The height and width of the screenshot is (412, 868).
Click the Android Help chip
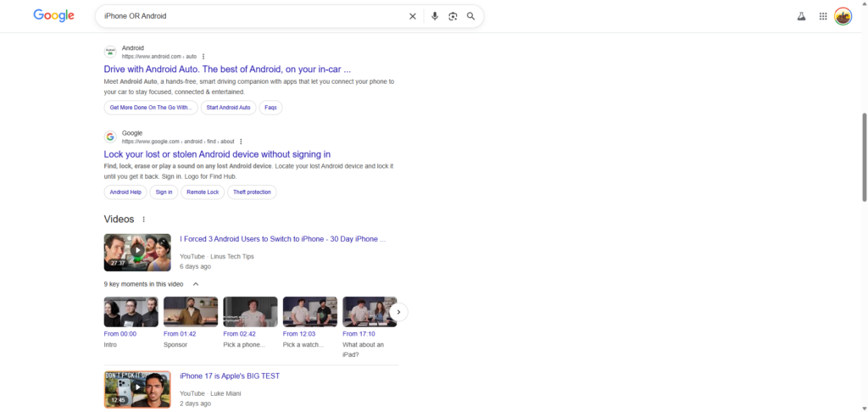pyautogui.click(x=125, y=192)
